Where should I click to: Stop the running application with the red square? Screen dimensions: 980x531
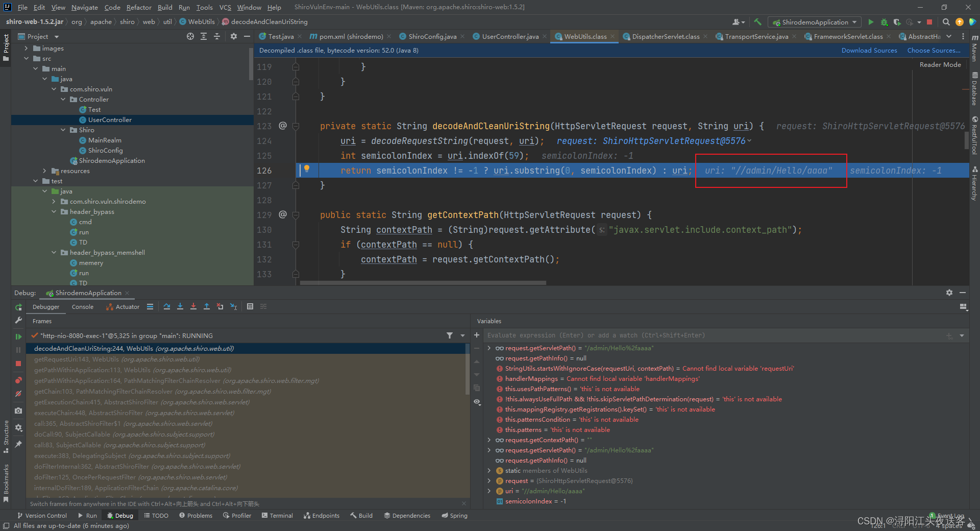pyautogui.click(x=929, y=22)
